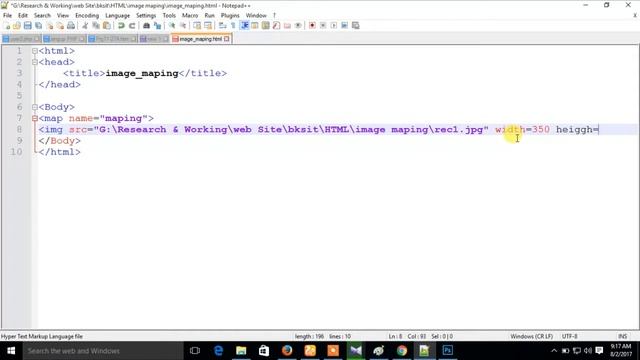This screenshot has width=640, height=360.
Task: Undo the last edit with the green arrow
Action: click(121, 26)
